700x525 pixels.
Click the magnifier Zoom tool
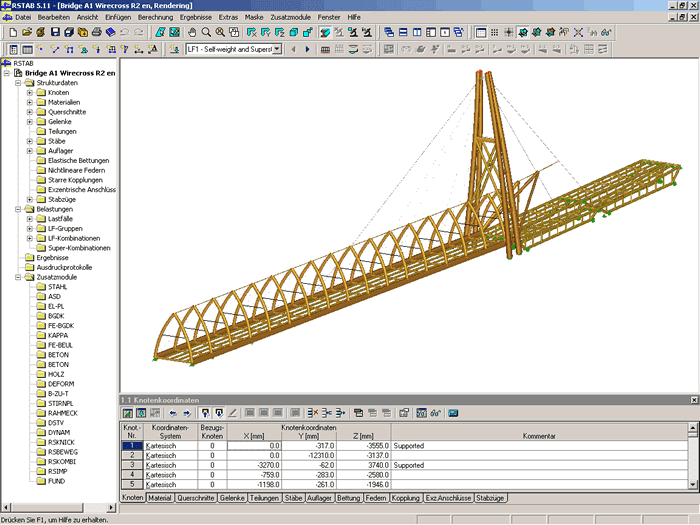[206, 32]
